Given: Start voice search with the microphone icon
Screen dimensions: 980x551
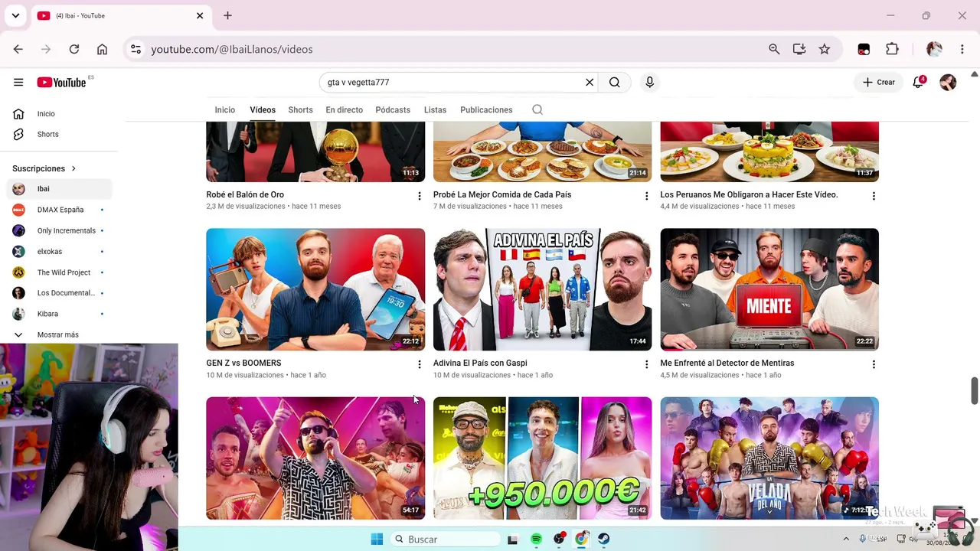Looking at the screenshot, I should [650, 83].
